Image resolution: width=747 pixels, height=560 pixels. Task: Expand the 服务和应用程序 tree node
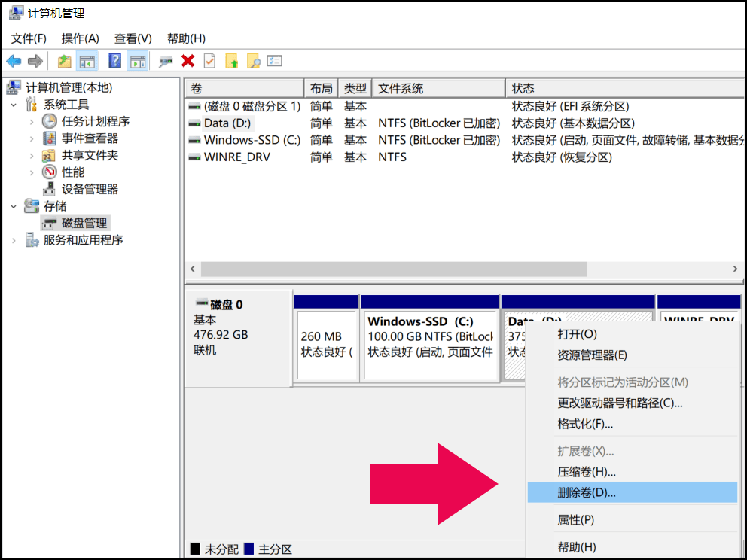[x=14, y=240]
